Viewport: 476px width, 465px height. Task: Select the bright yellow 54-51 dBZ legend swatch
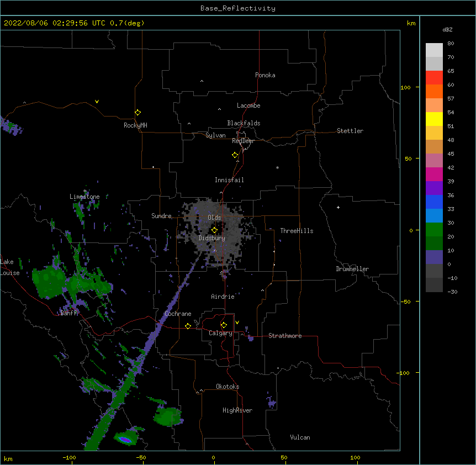(434, 119)
